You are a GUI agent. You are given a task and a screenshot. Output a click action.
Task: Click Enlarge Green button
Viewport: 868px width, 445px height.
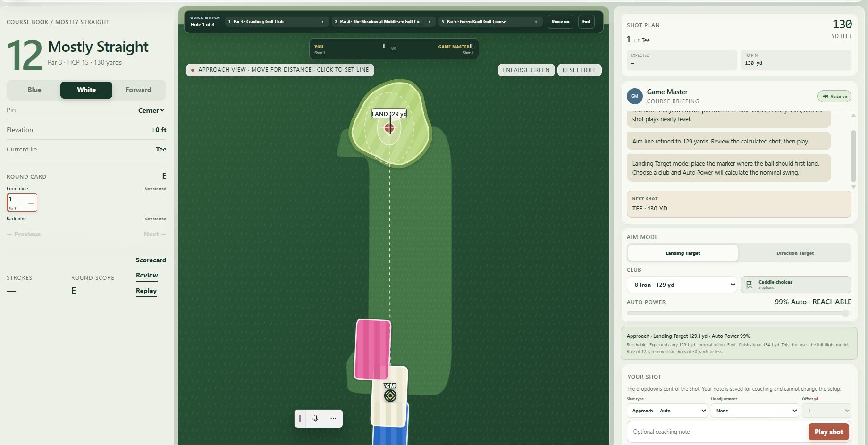(x=526, y=70)
